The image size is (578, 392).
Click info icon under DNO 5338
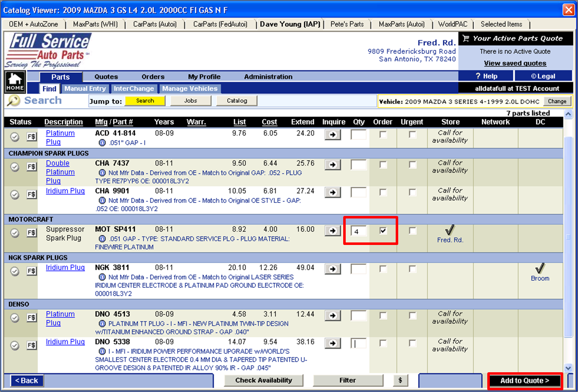point(102,351)
